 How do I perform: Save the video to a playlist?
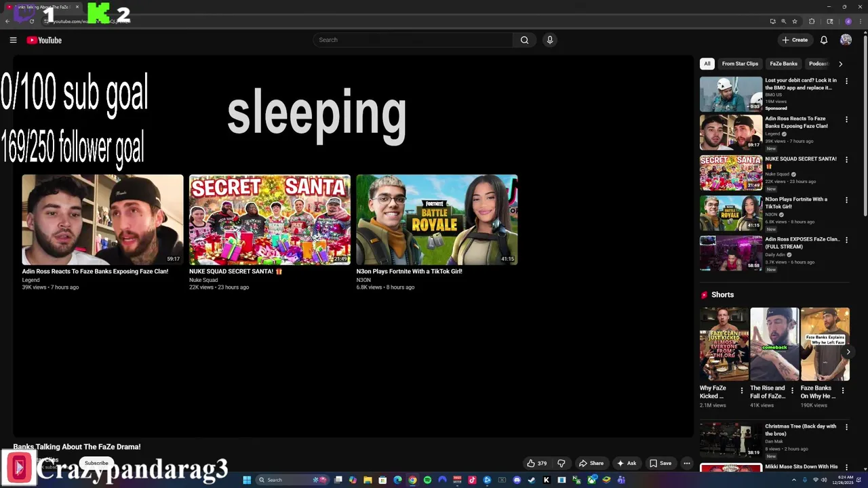coord(660,464)
